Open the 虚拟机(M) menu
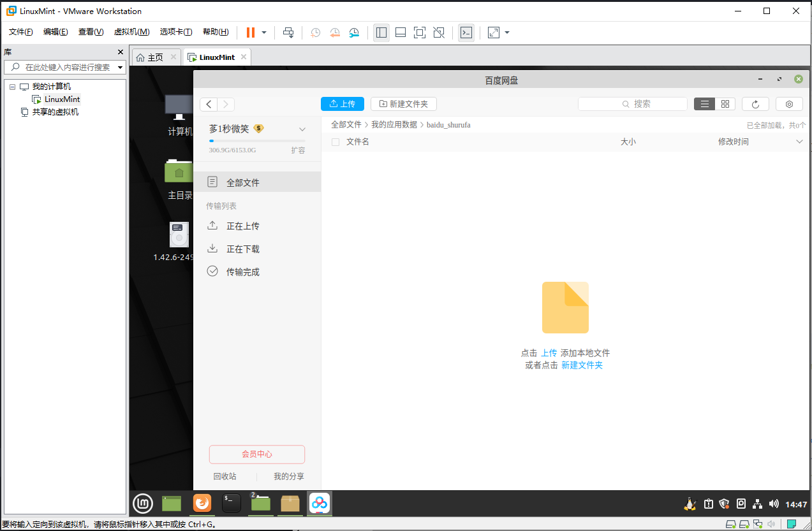Viewport: 812px width, 531px height. tap(131, 32)
